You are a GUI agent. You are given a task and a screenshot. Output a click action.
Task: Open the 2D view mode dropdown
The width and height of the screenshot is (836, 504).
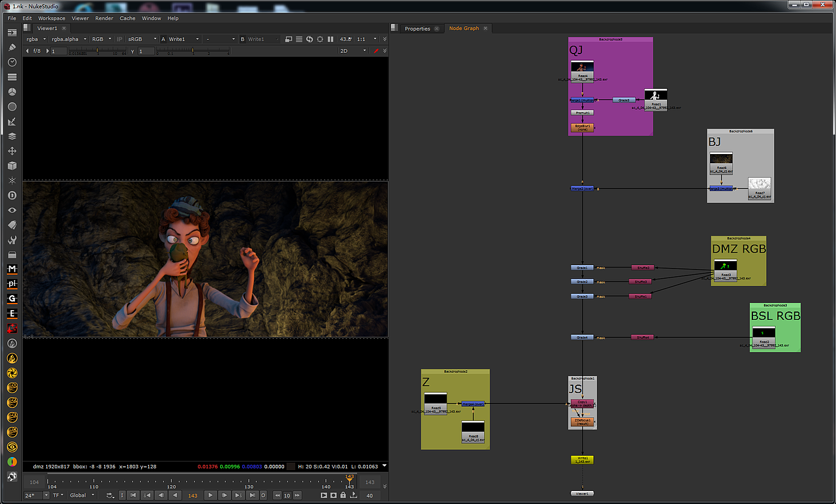click(353, 51)
